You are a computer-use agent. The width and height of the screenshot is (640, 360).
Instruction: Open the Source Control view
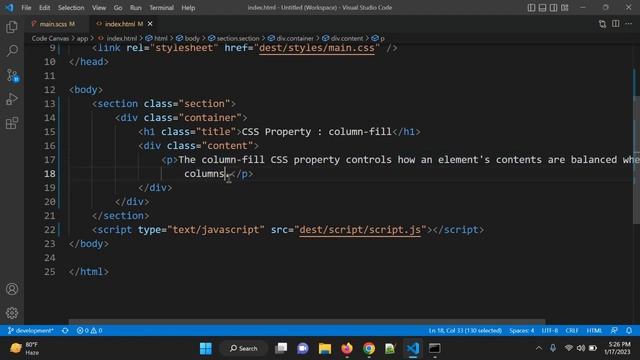coord(12,75)
